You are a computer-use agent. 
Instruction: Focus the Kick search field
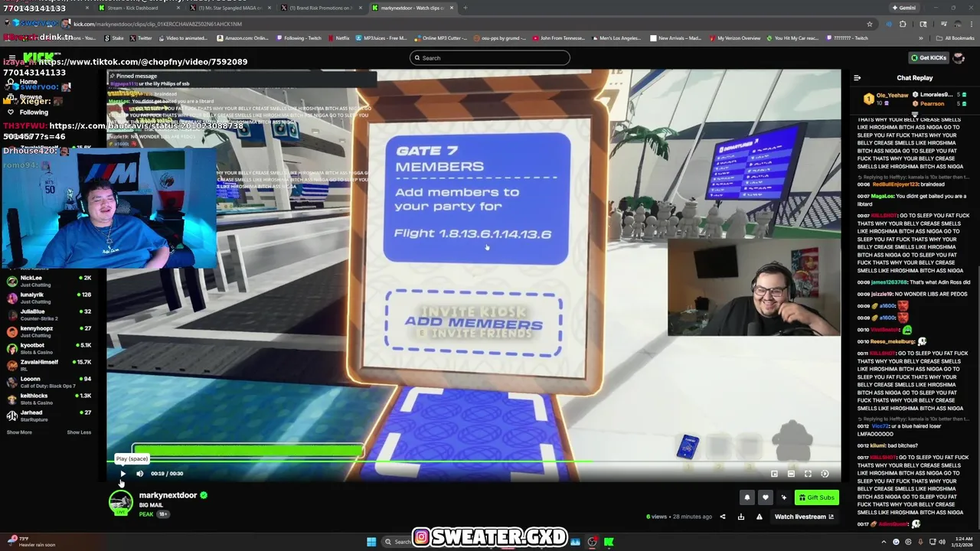[490, 58]
